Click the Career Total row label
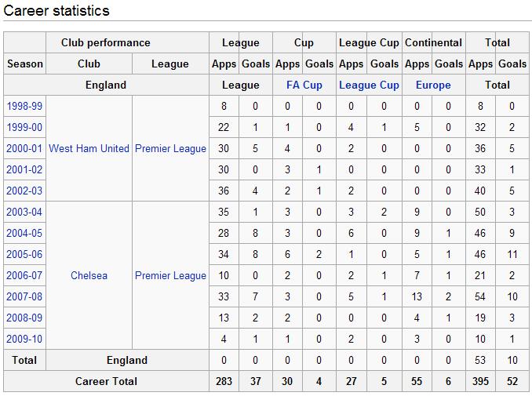This screenshot has width=532, height=396. click(x=106, y=381)
